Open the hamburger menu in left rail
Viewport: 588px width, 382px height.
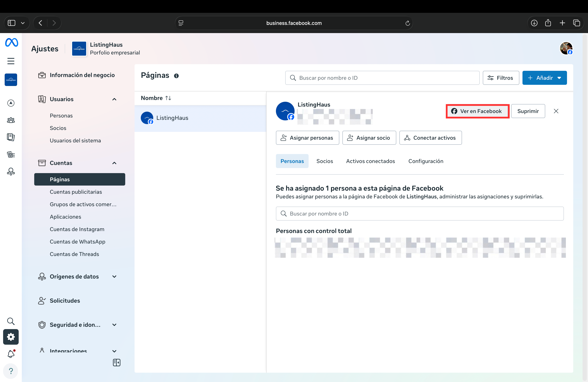tap(11, 61)
